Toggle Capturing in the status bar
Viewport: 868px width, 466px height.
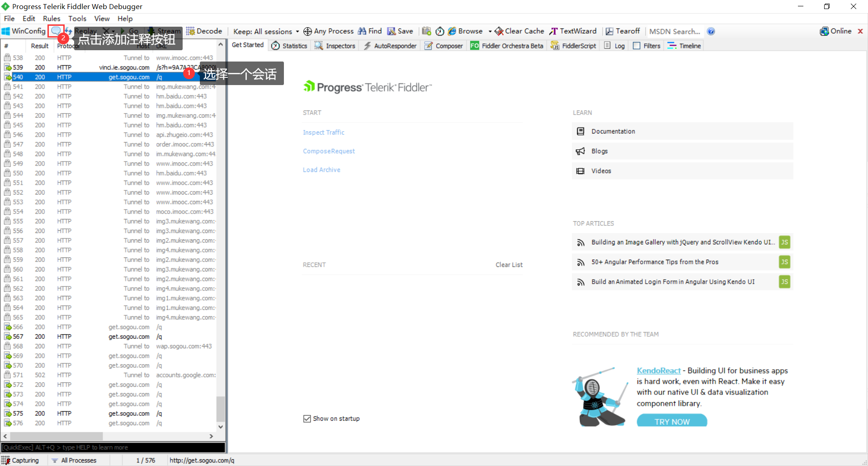[20, 460]
